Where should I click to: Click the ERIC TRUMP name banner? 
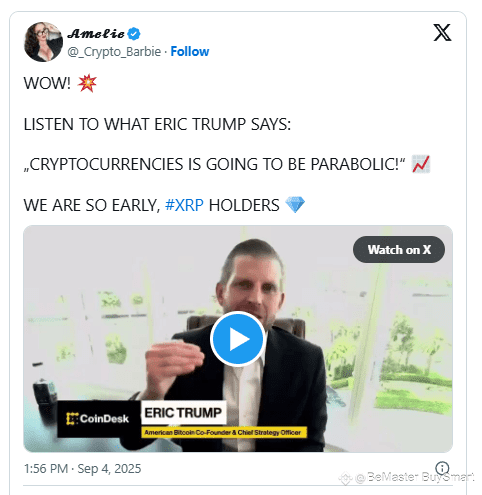pyautogui.click(x=183, y=413)
